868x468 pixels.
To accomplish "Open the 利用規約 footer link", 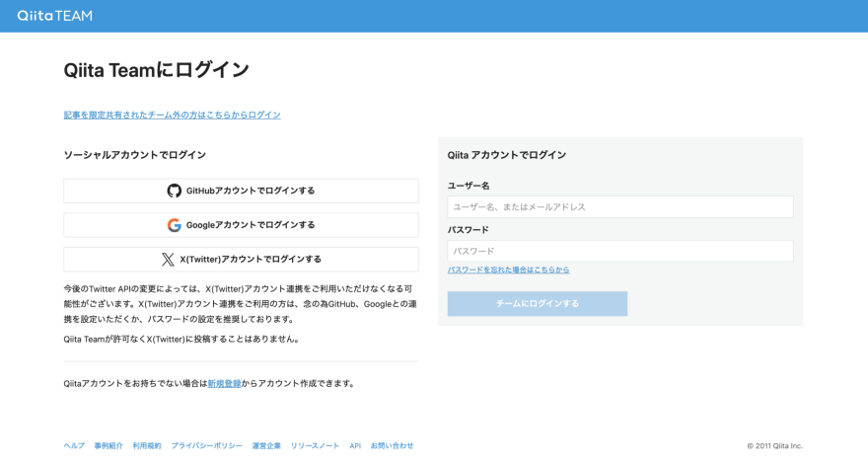I will pyautogui.click(x=147, y=446).
